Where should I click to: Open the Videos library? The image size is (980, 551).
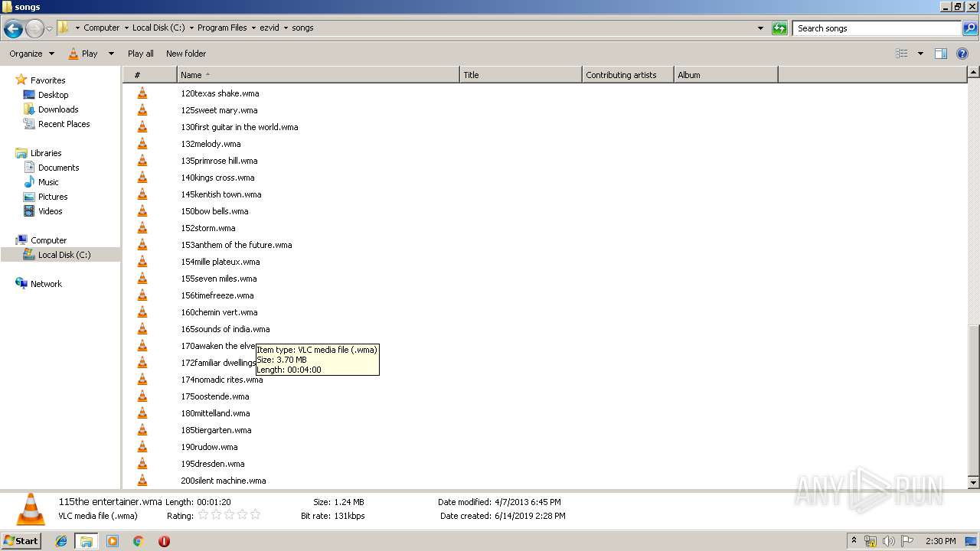[50, 211]
